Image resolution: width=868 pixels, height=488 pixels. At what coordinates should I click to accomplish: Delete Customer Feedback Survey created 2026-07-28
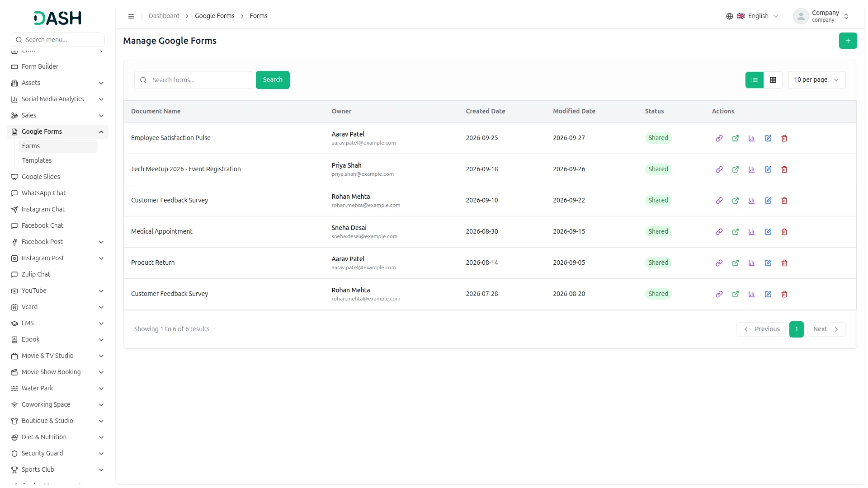(x=784, y=294)
